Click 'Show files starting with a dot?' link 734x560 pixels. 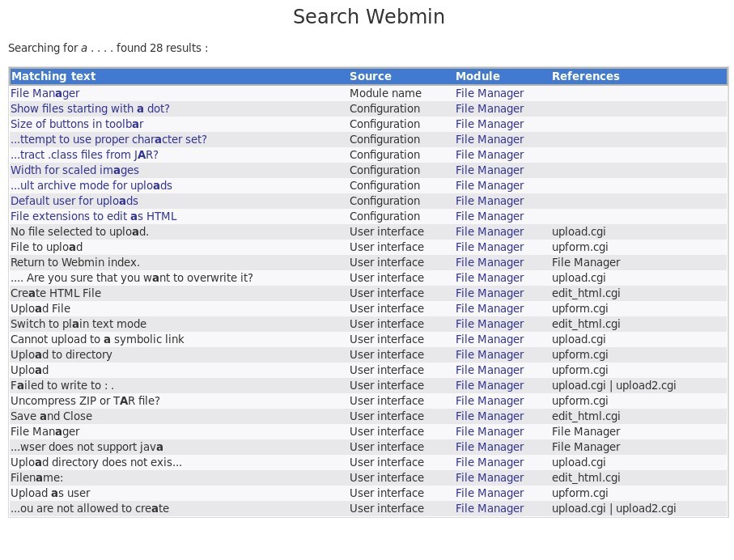[90, 108]
